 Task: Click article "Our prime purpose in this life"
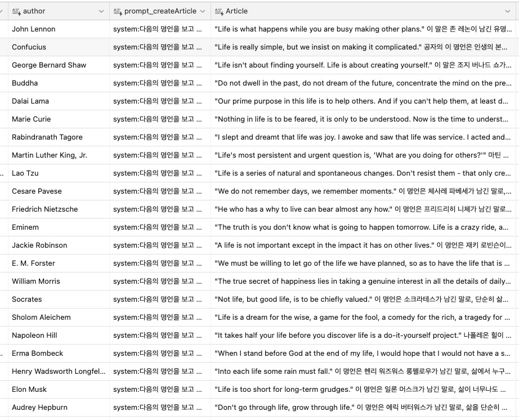coord(364,101)
